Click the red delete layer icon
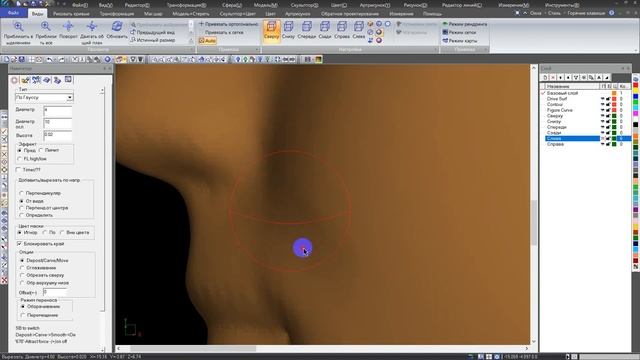 point(553,77)
